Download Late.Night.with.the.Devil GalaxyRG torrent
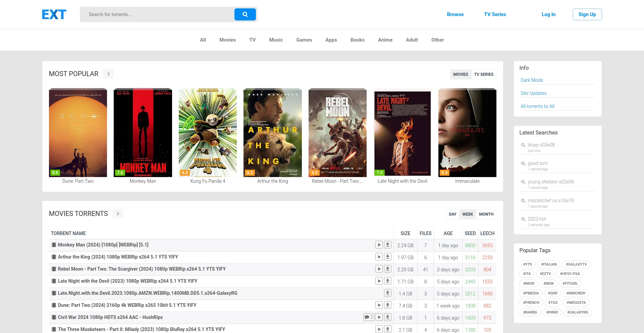 (x=388, y=293)
